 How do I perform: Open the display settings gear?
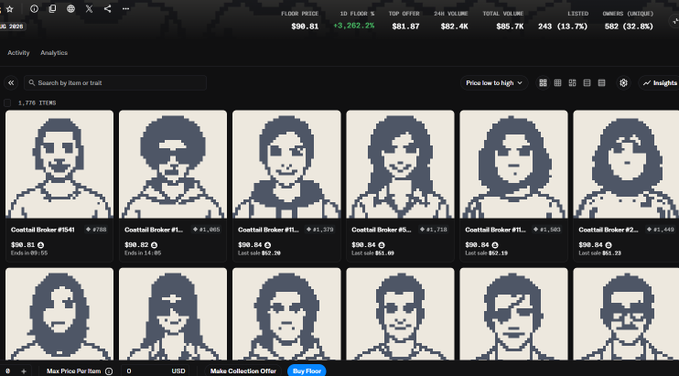(x=624, y=83)
